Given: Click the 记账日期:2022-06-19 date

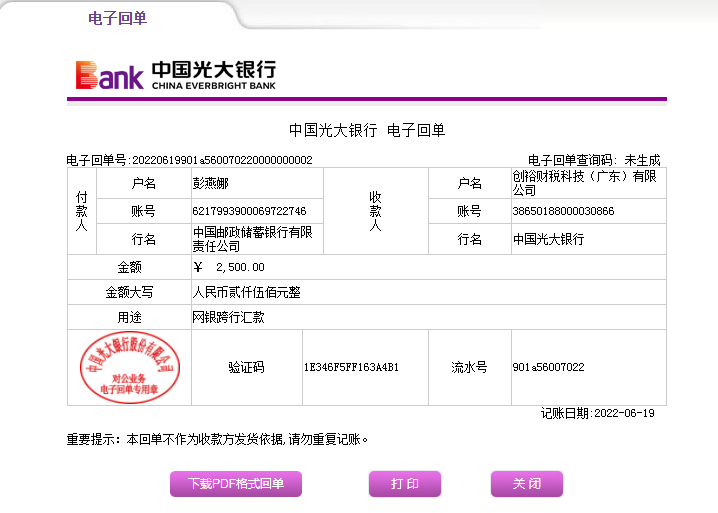Looking at the screenshot, I should [x=598, y=413].
